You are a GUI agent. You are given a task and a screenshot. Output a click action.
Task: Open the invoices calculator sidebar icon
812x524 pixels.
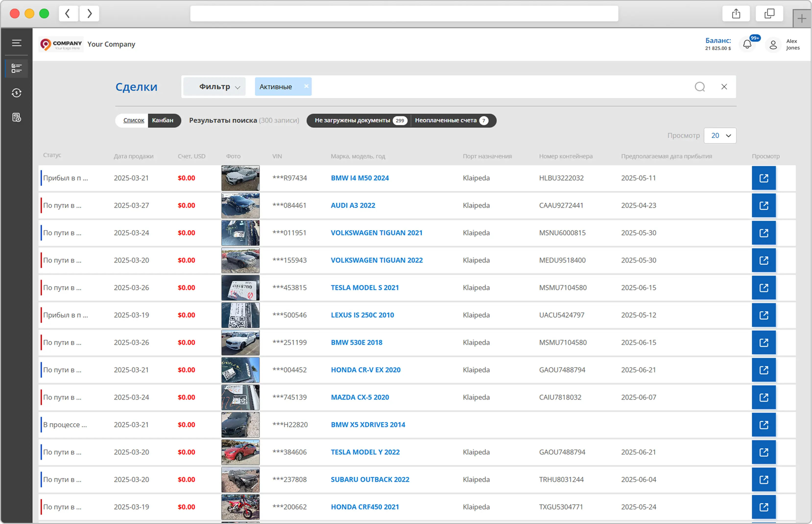[16, 117]
